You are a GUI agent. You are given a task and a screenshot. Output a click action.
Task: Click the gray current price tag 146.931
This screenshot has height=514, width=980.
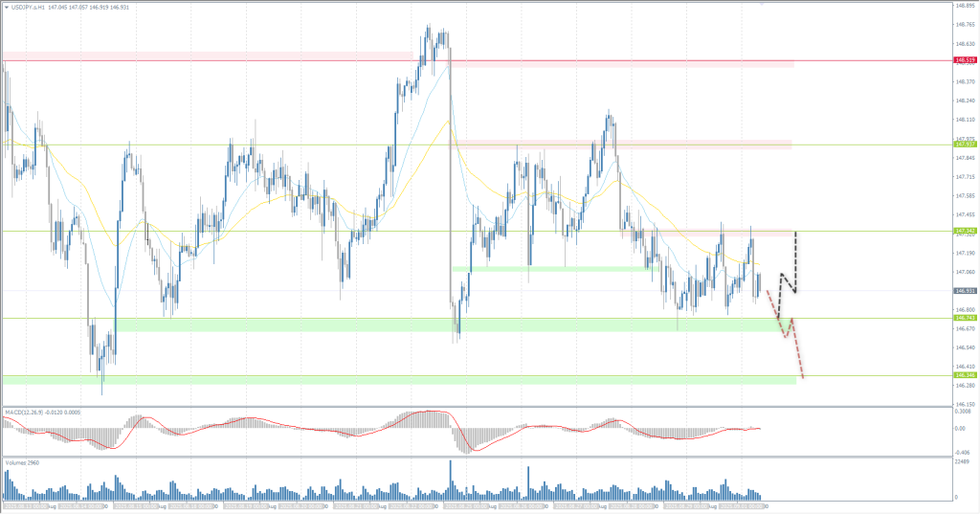[965, 290]
